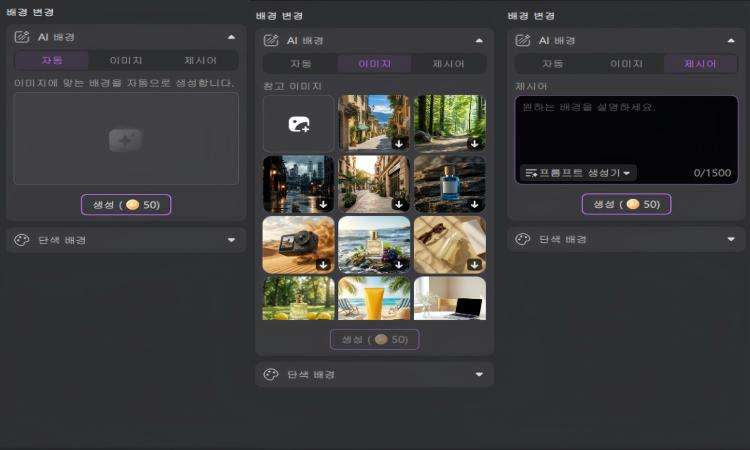Expand 단색 배경 section in middle panel

(x=479, y=374)
